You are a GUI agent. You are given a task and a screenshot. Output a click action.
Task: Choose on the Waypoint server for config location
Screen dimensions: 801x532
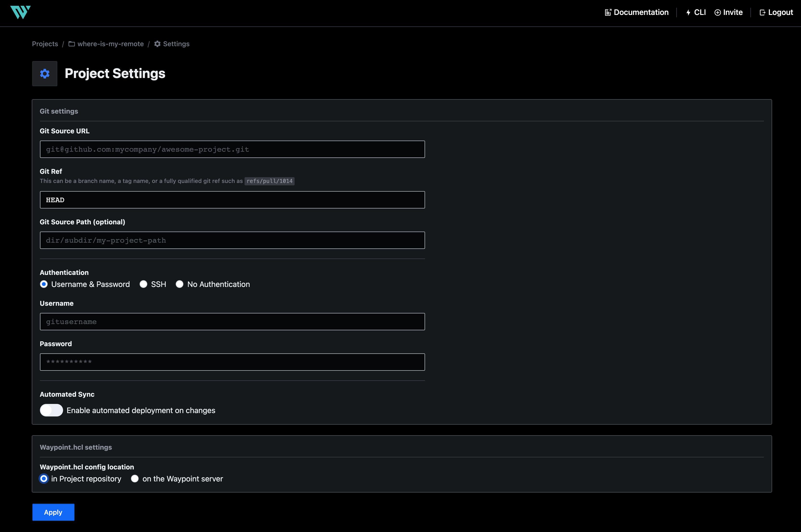[x=135, y=479]
